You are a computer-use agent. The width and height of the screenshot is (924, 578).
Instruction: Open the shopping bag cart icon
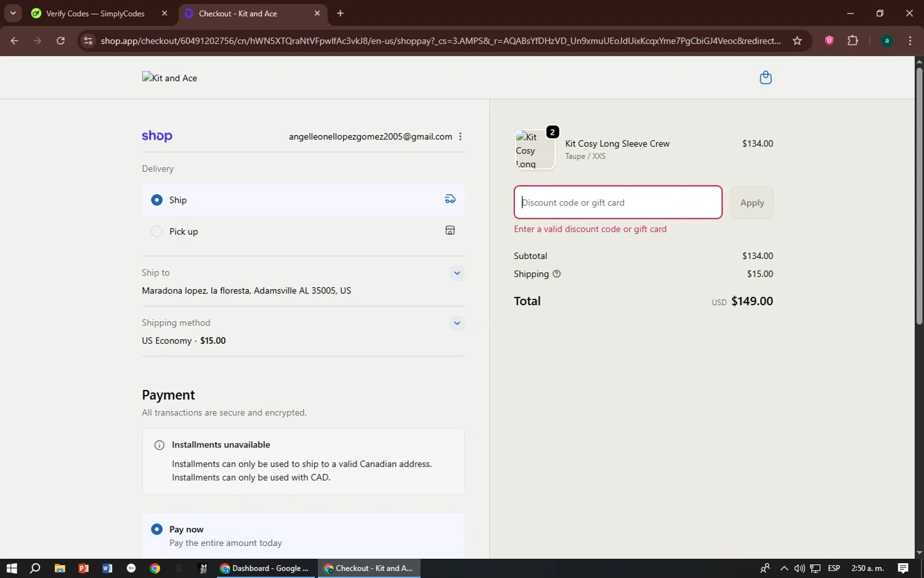tap(766, 78)
